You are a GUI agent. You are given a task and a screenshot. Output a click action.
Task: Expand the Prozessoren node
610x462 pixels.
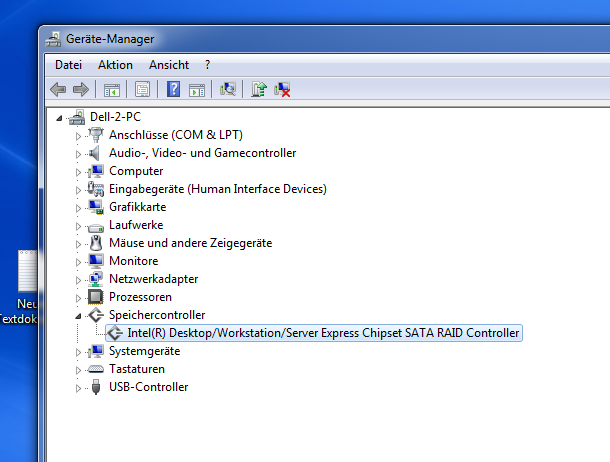[78, 298]
